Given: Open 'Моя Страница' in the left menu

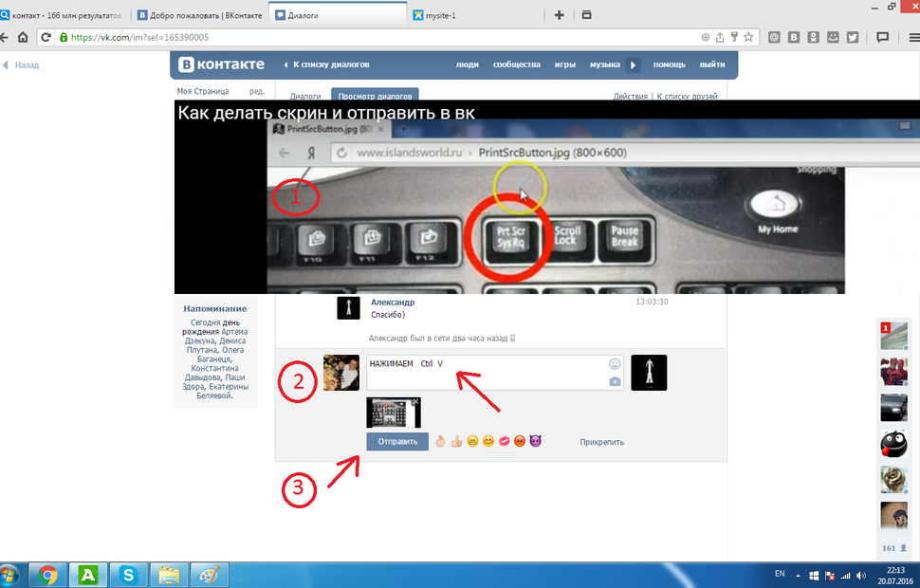Looking at the screenshot, I should click(203, 91).
